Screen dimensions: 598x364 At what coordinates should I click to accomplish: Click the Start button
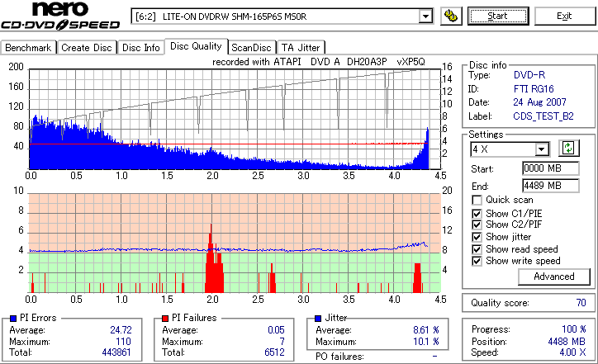click(x=498, y=16)
